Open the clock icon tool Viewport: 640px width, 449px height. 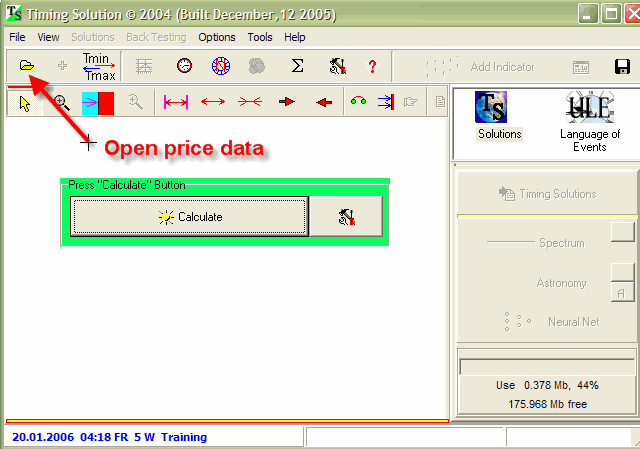point(184,66)
